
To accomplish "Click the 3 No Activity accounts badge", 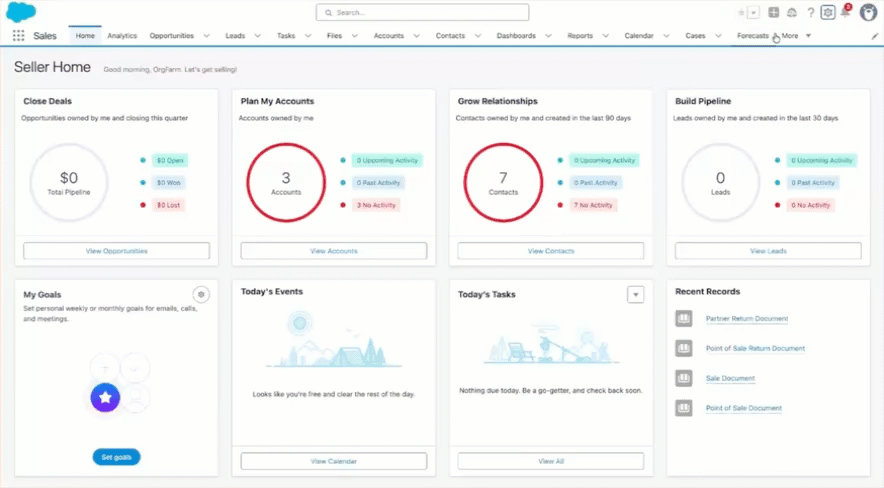I will (x=376, y=205).
